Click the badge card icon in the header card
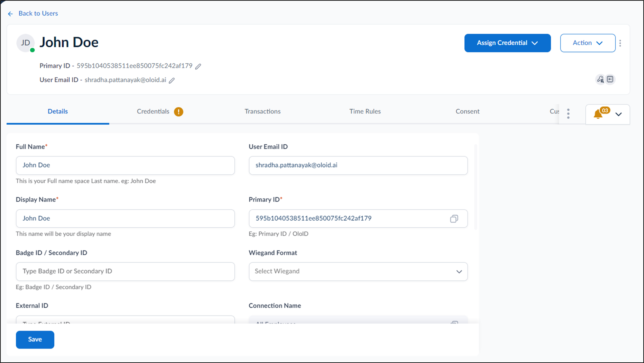 coord(610,79)
